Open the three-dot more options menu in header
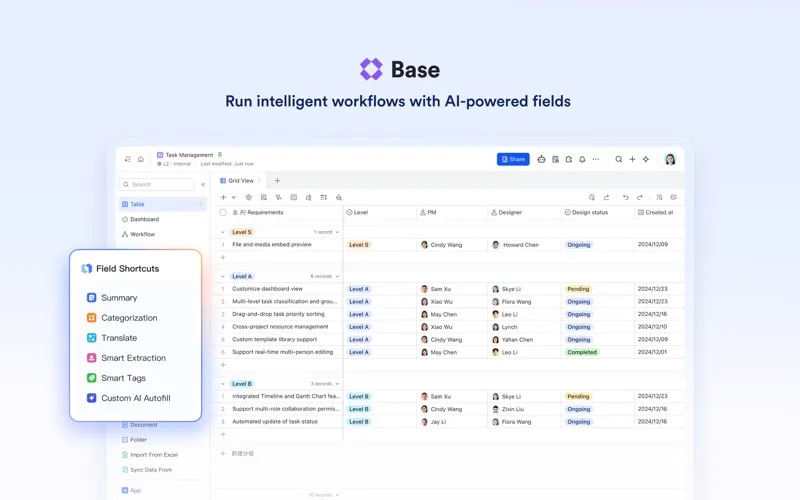 [595, 159]
